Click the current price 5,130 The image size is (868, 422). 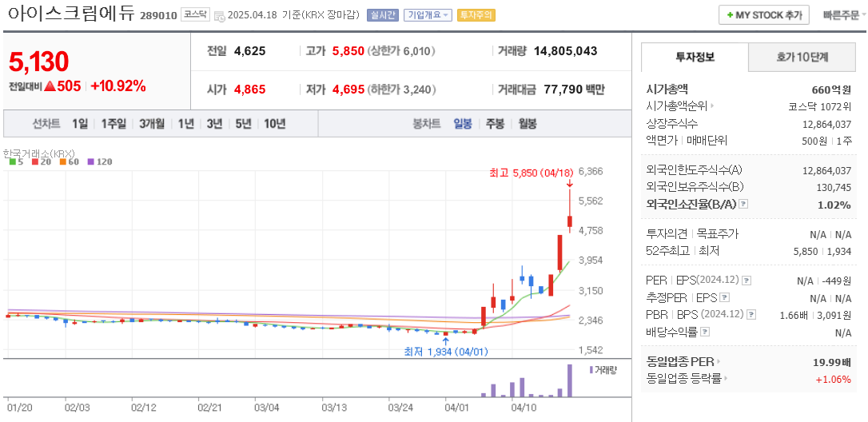(x=38, y=62)
